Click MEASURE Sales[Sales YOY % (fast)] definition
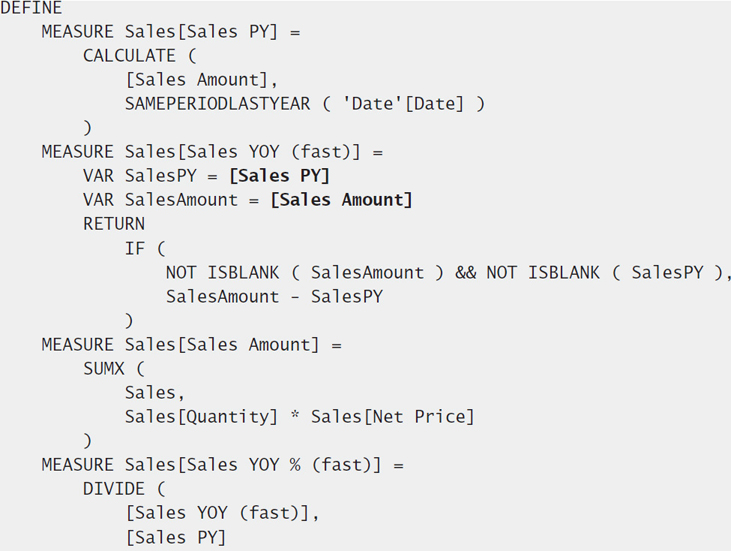The width and height of the screenshot is (731, 551). (222, 465)
